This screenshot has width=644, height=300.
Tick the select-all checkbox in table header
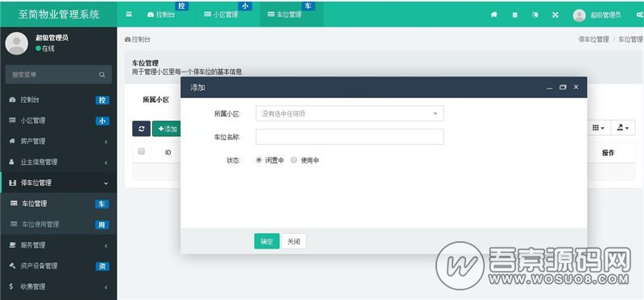[x=142, y=151]
